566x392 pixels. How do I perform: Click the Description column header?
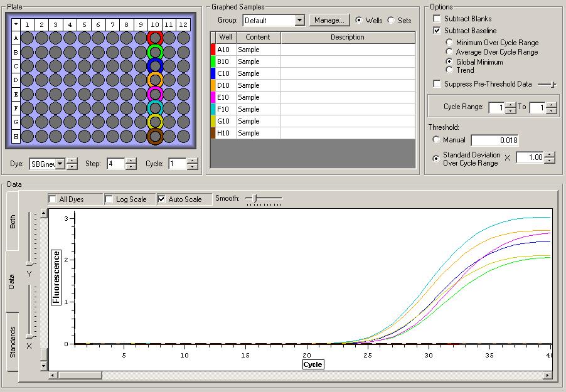(x=348, y=37)
